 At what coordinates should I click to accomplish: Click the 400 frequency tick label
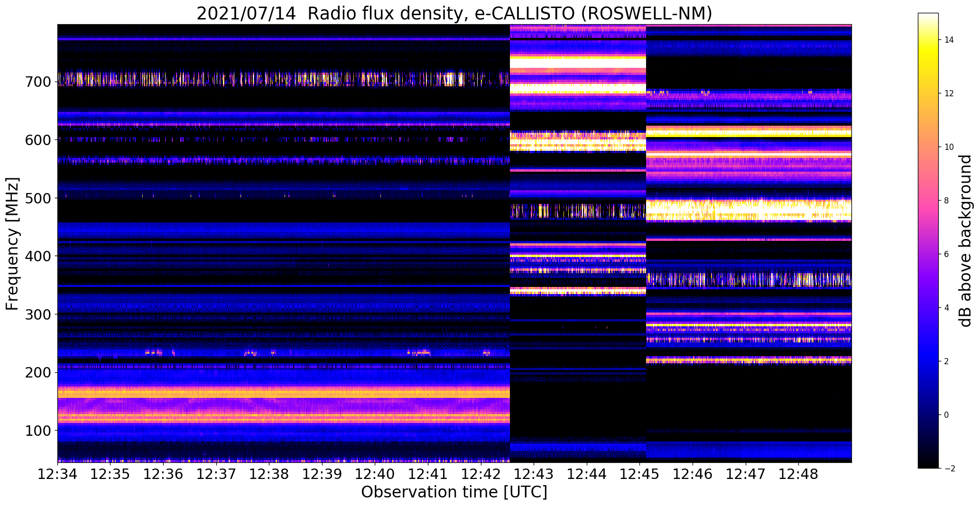coord(38,257)
